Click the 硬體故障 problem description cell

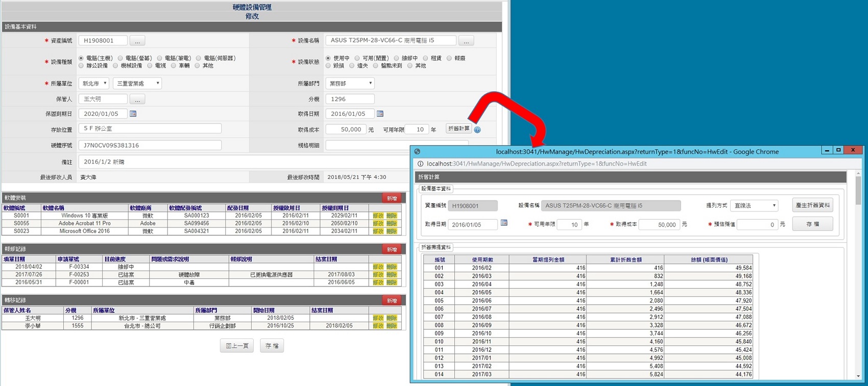(x=189, y=275)
